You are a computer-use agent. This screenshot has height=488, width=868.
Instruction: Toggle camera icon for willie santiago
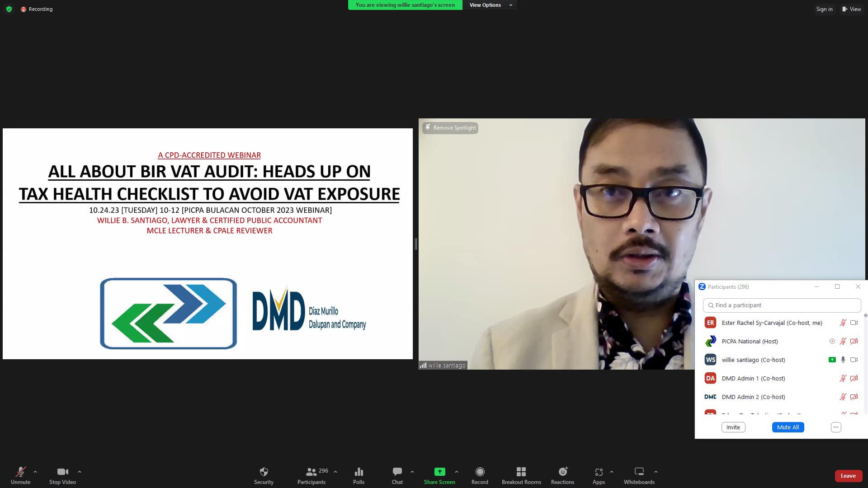[854, 360]
